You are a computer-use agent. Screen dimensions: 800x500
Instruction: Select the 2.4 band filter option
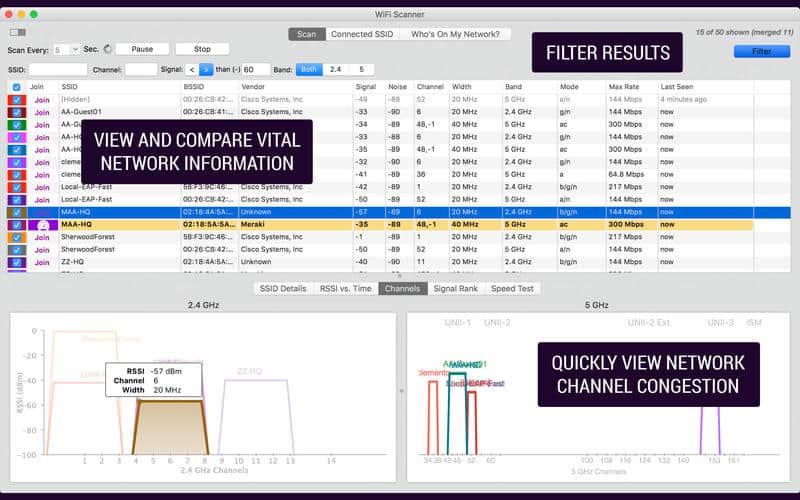point(335,70)
